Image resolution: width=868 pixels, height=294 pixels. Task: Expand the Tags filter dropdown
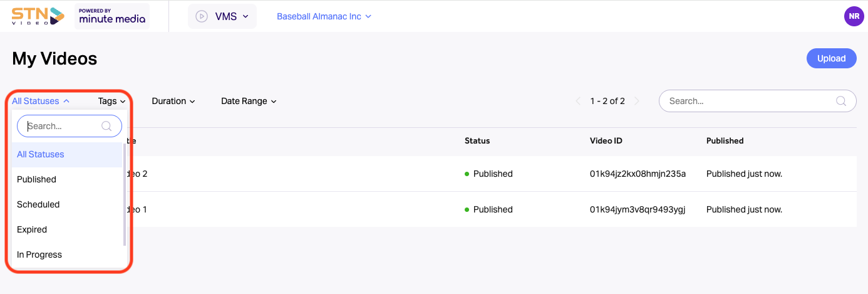coord(112,101)
